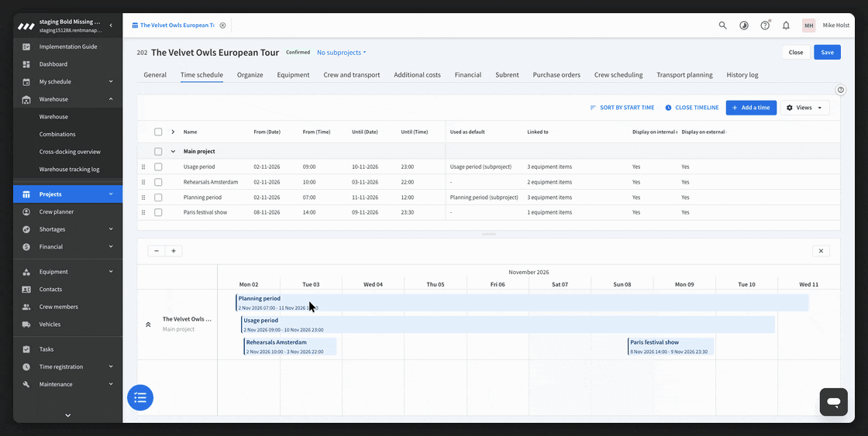868x436 pixels.
Task: Select all rows via header checkbox
Action: [x=158, y=132]
